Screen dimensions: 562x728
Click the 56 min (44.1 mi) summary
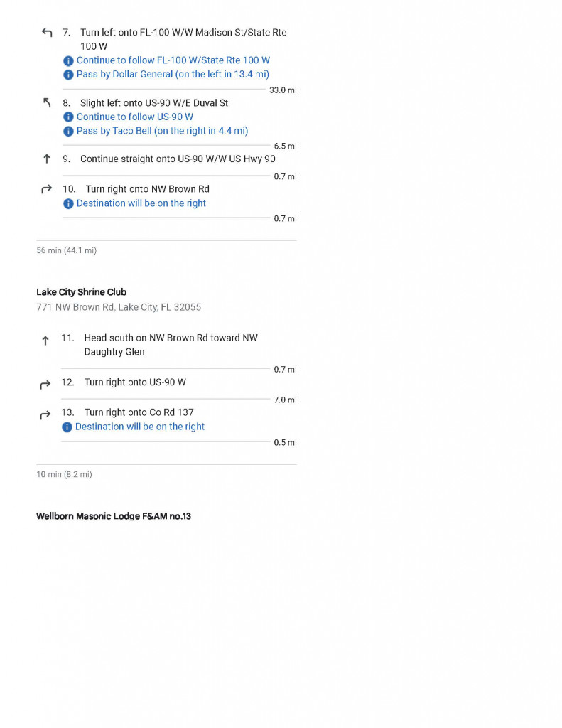[66, 250]
